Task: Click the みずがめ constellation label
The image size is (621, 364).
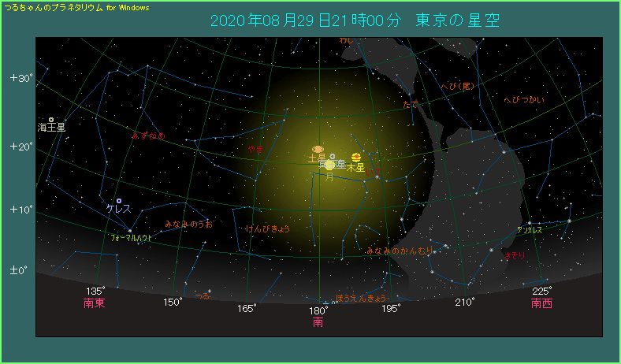Action: pos(148,136)
